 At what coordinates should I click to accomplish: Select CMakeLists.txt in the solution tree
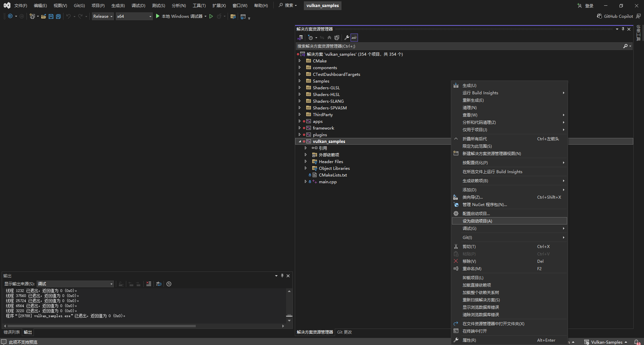333,175
